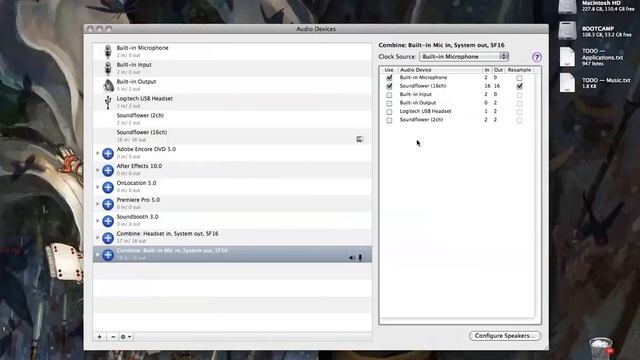
Task: Uncheck Use for Built-in Microphone
Action: [x=389, y=78]
